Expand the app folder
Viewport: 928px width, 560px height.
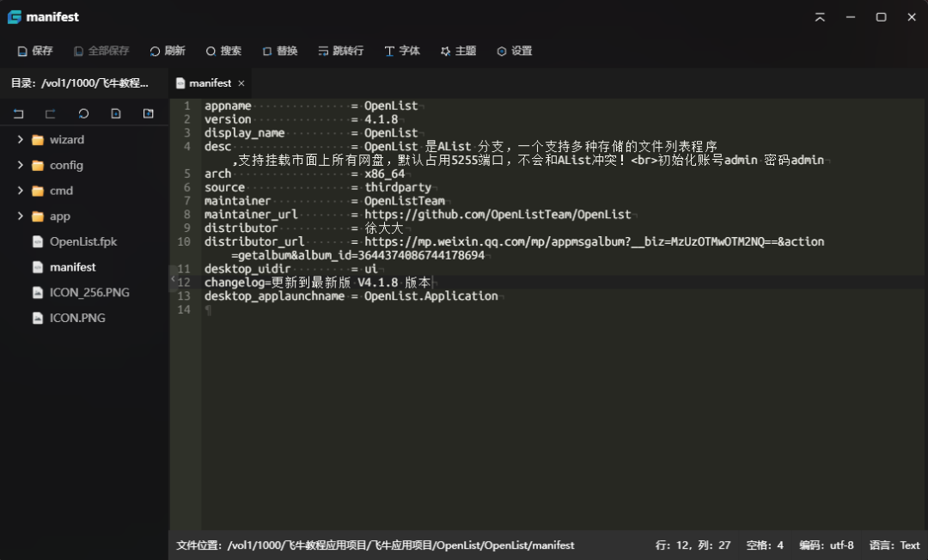click(x=20, y=216)
